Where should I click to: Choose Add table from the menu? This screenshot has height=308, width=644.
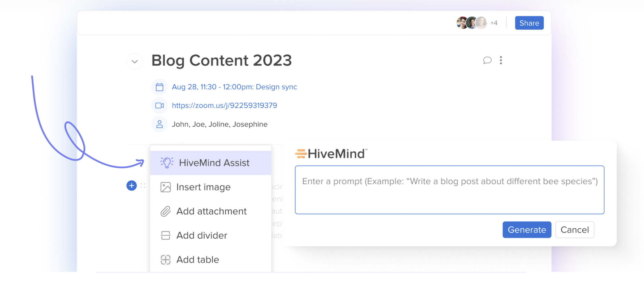pyautogui.click(x=211, y=260)
